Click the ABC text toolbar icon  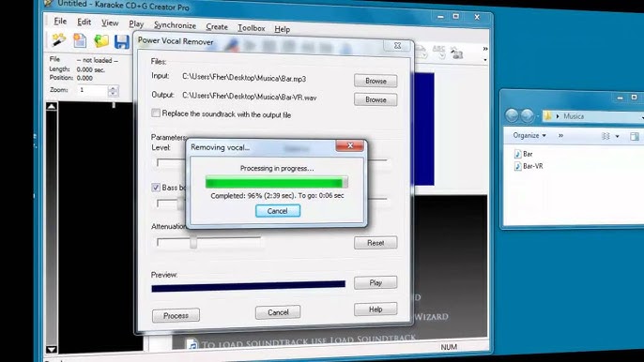(x=438, y=53)
